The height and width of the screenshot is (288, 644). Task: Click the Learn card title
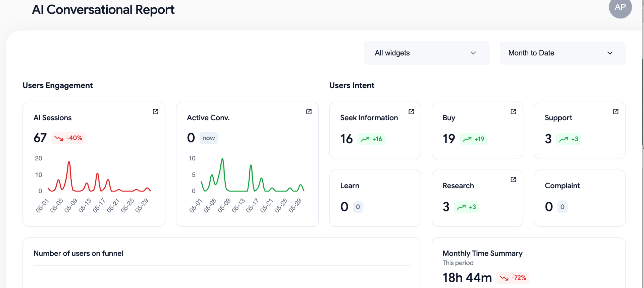tap(350, 186)
